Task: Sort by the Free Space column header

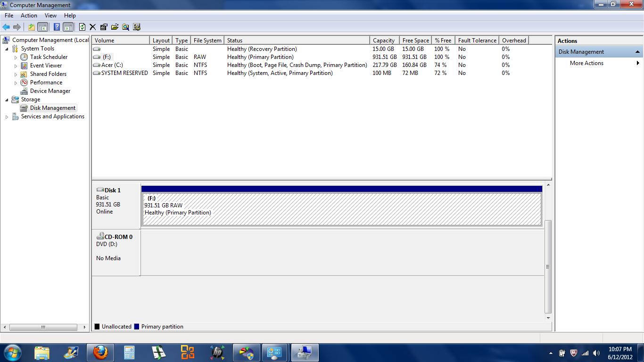Action: 416,41
